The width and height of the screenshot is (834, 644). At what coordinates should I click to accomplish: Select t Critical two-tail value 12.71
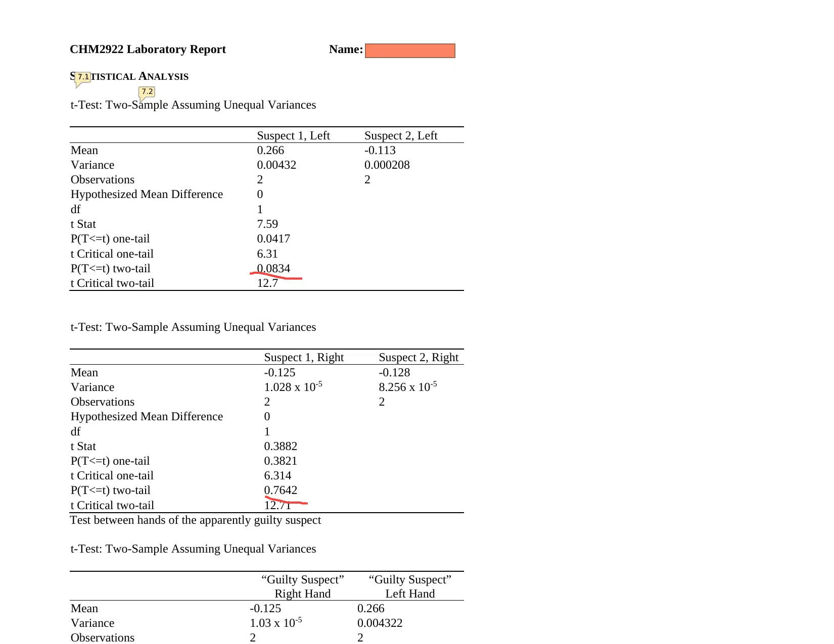point(277,506)
